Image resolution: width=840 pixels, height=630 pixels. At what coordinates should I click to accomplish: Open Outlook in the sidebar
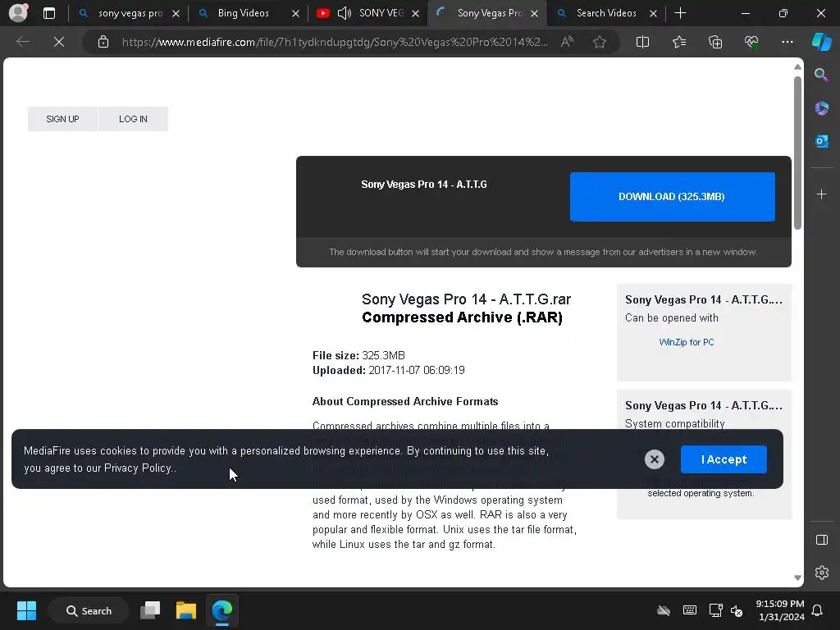(x=821, y=141)
